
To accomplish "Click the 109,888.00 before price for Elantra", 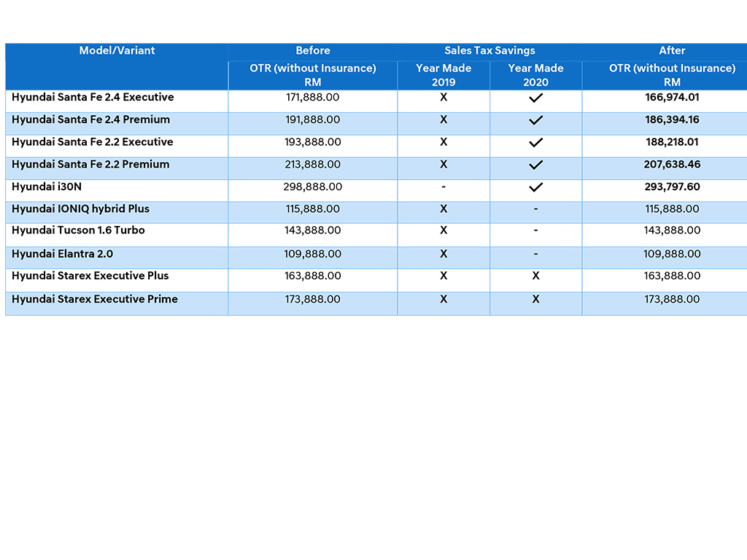I will [x=312, y=254].
